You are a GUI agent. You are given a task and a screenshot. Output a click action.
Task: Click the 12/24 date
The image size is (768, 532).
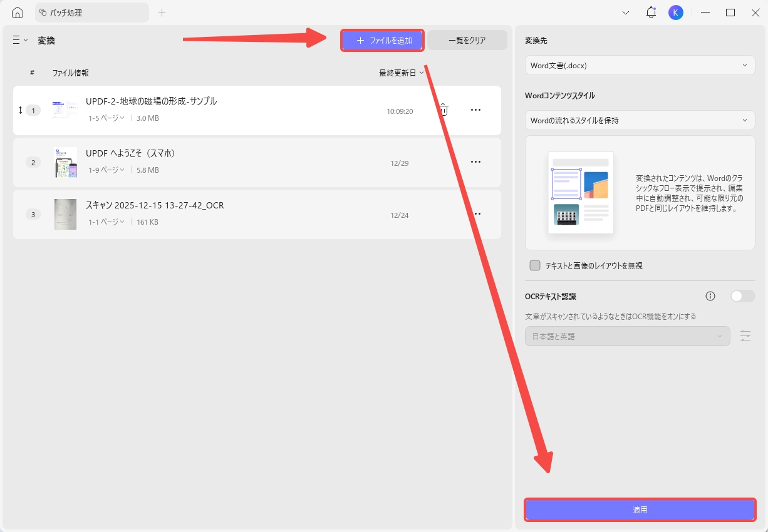pyautogui.click(x=400, y=215)
